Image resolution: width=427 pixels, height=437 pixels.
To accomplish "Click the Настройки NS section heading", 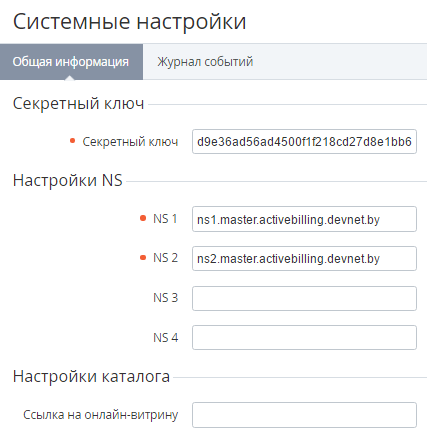I will click(68, 180).
